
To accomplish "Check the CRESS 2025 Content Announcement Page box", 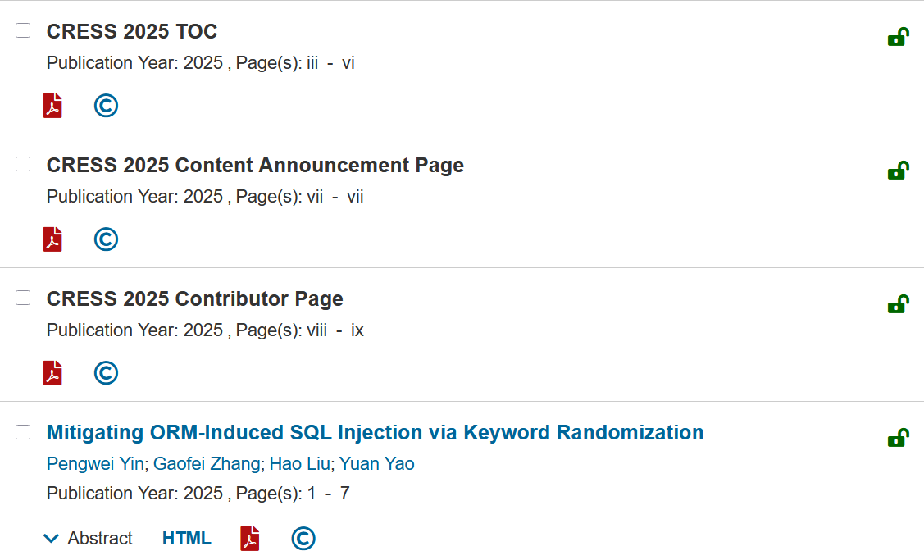I will click(23, 164).
